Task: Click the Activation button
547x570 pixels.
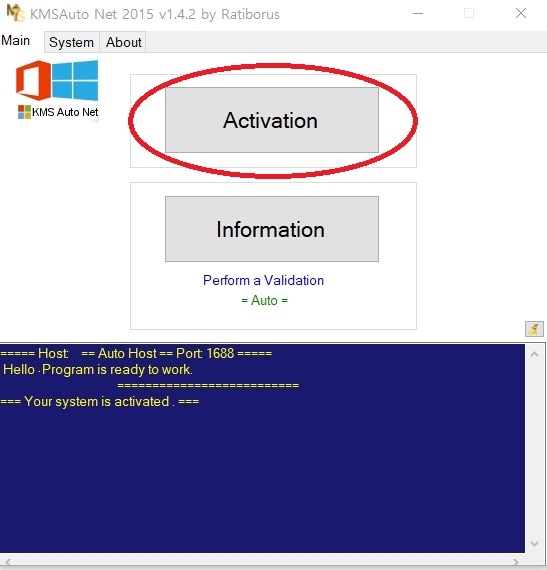Action: [272, 120]
